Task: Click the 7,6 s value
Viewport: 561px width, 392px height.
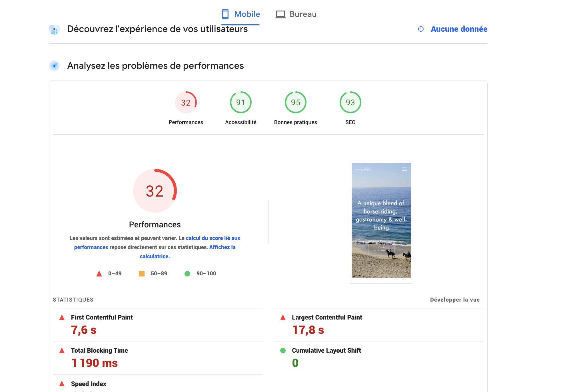Action: click(x=84, y=330)
